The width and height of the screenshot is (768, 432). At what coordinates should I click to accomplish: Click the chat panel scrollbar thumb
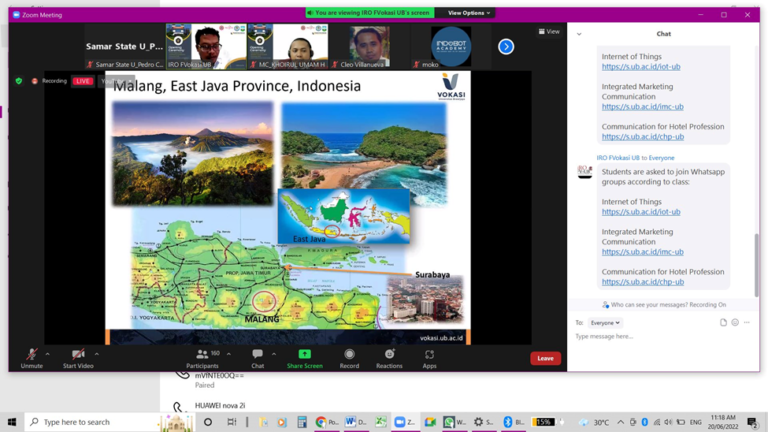[756, 264]
